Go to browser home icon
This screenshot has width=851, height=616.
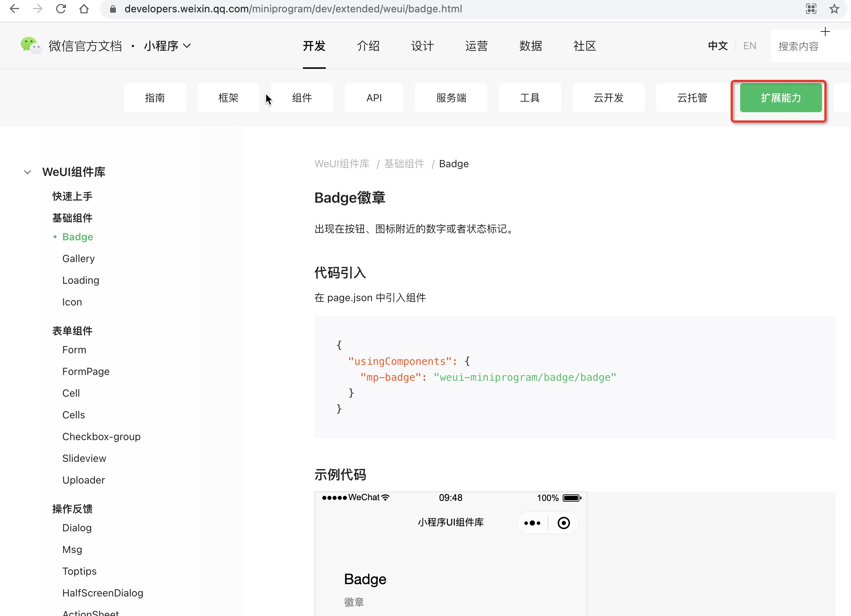click(84, 9)
